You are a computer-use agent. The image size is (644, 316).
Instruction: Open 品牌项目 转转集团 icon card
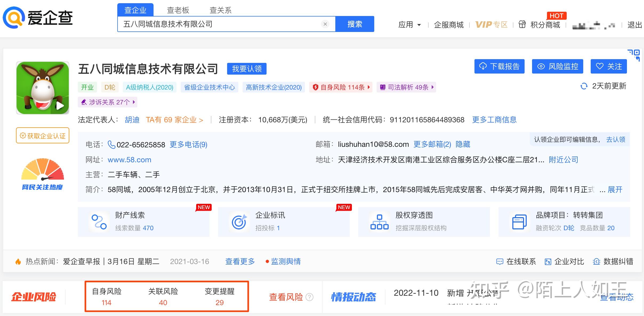pyautogui.click(x=520, y=222)
